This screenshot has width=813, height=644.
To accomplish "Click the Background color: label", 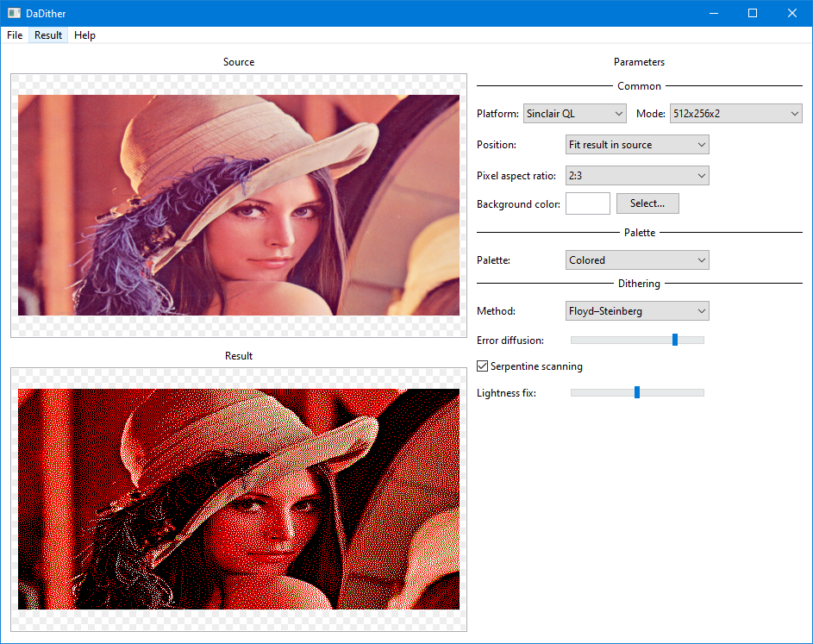I will 518,204.
